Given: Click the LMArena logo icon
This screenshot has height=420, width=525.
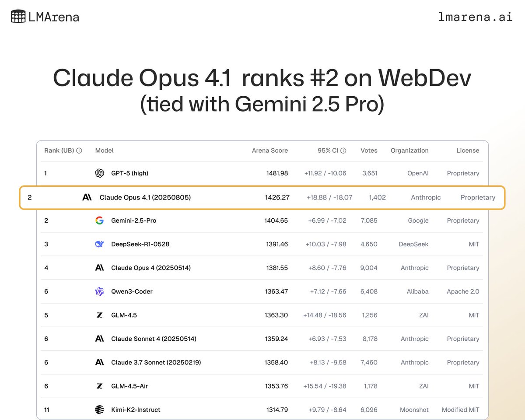Looking at the screenshot, I should point(18,17).
